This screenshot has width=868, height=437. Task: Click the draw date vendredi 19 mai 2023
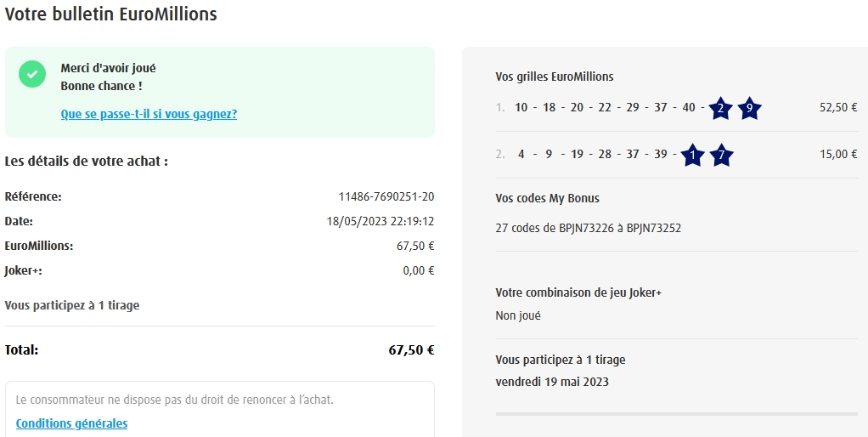tap(552, 381)
